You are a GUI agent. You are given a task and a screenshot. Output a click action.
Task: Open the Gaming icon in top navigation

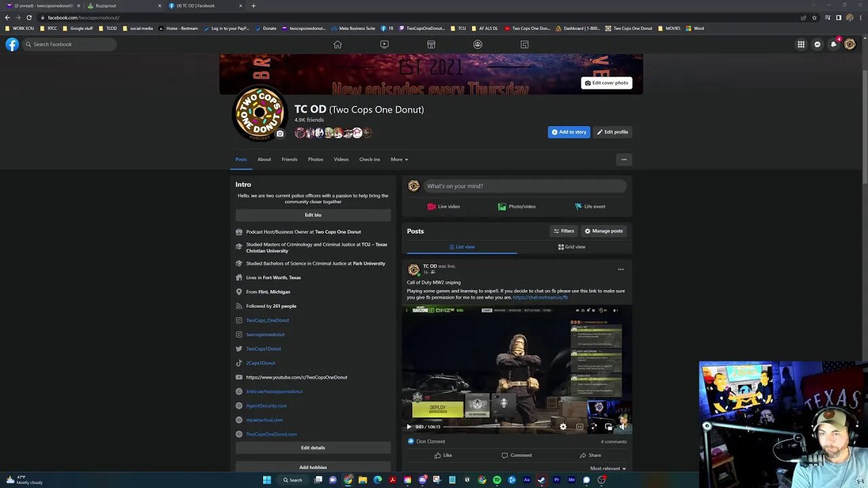click(524, 44)
